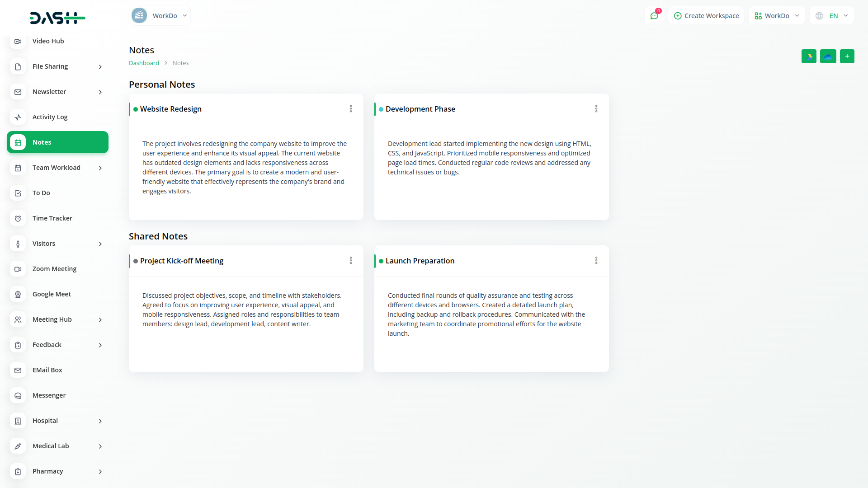868x488 pixels.
Task: Click the Dash logo in the header
Action: pyautogui.click(x=57, y=18)
